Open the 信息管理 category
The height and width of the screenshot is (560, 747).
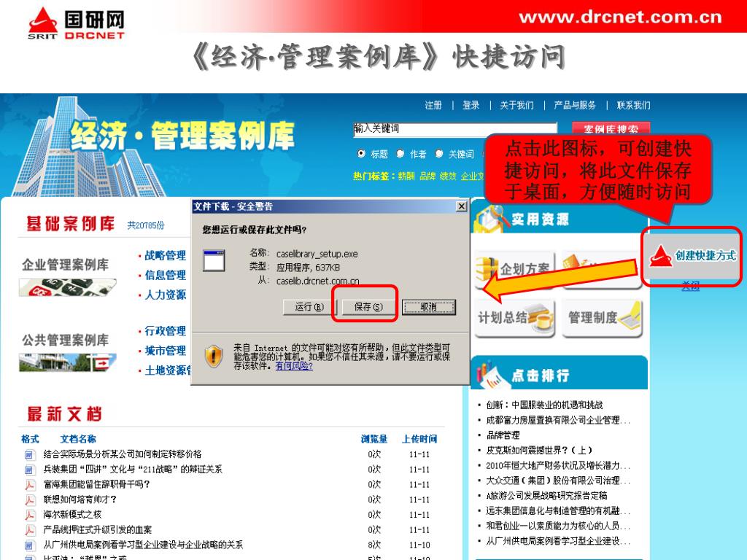(165, 275)
